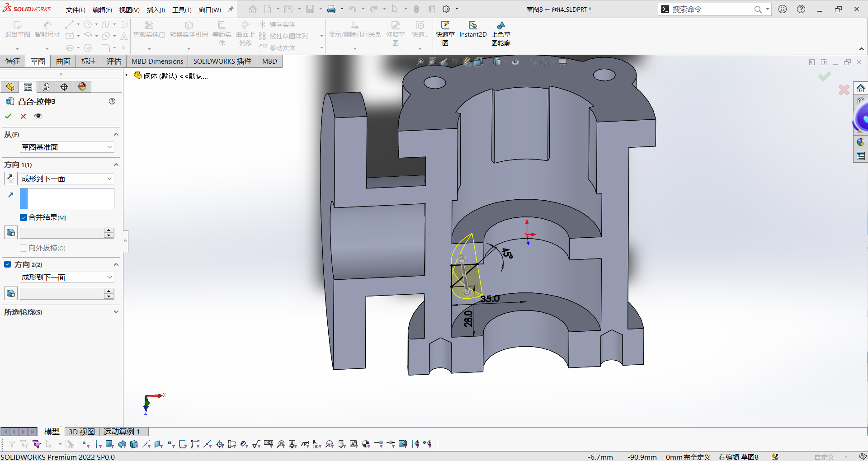Open the SOLIDWORKS Resources home task pane

click(x=861, y=88)
